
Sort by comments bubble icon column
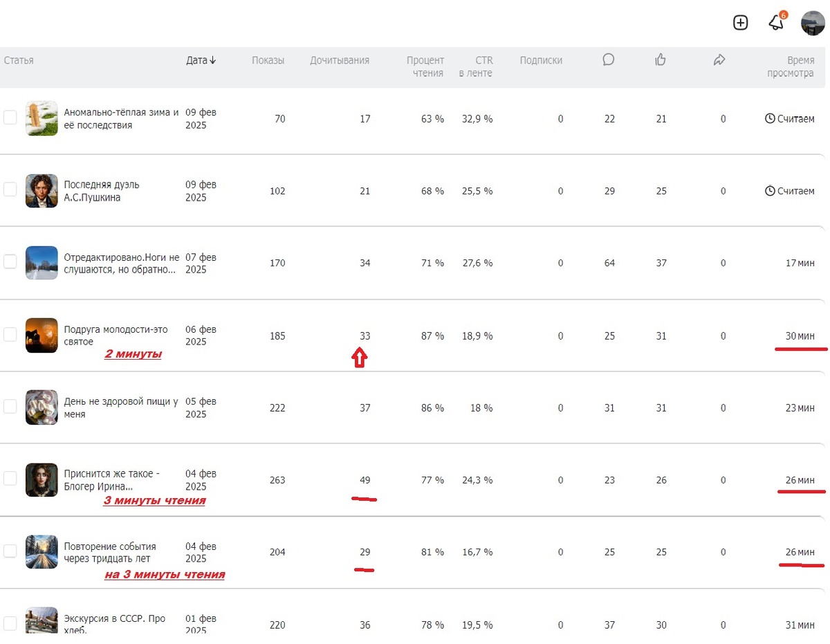pyautogui.click(x=609, y=60)
